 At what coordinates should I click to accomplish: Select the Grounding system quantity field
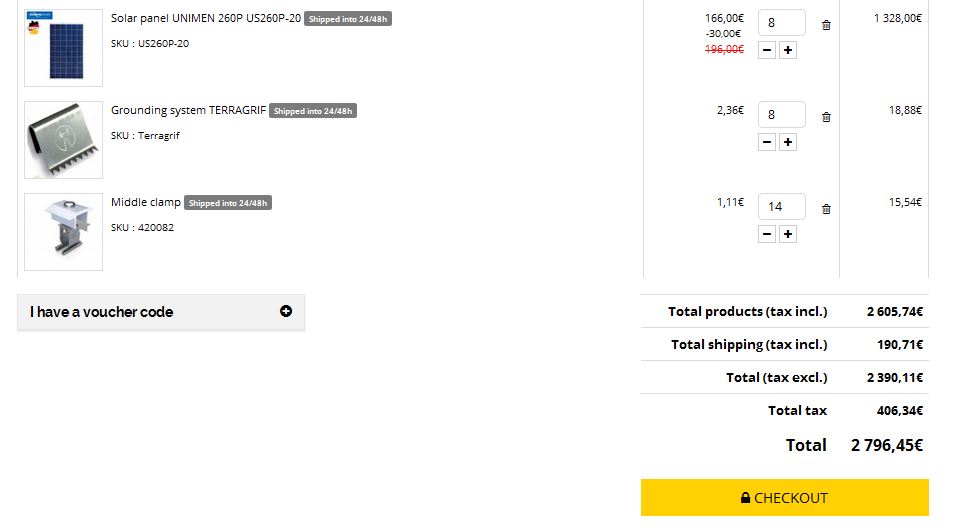pyautogui.click(x=782, y=115)
